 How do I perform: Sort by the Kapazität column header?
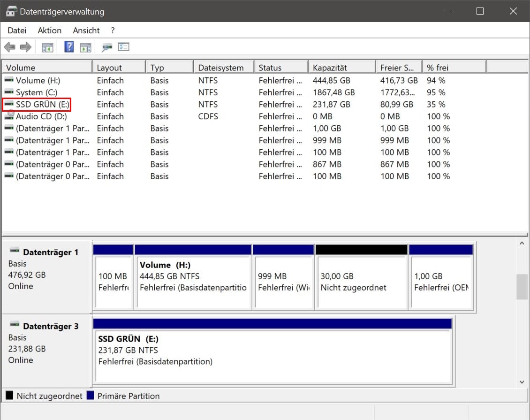click(x=342, y=68)
